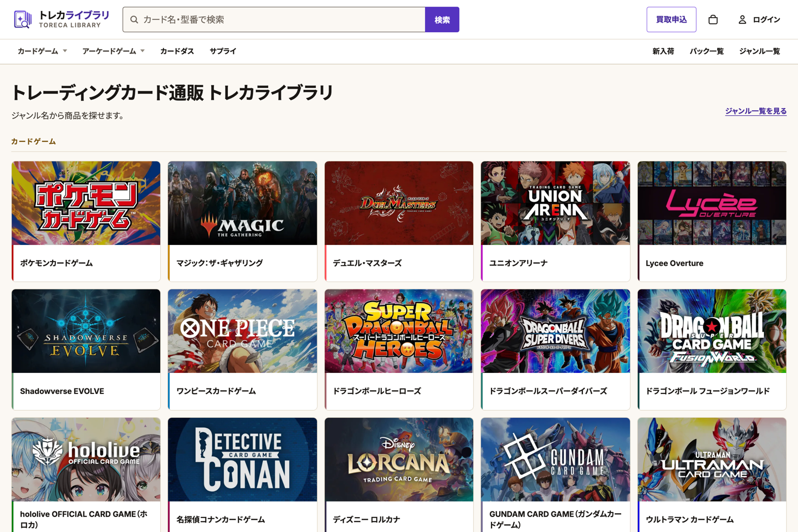Open the Disney Lorcana banner image
The image size is (798, 532).
pyautogui.click(x=399, y=460)
